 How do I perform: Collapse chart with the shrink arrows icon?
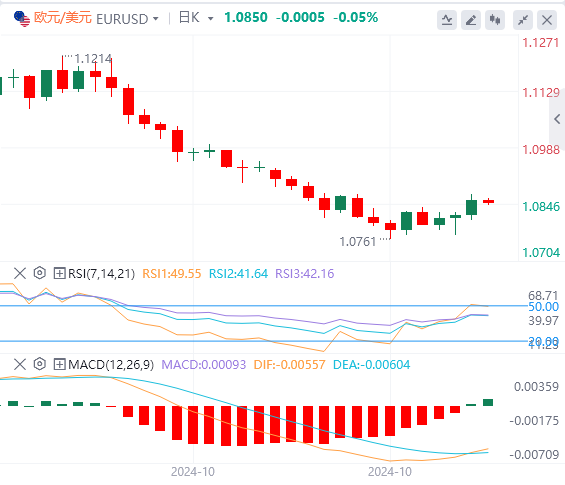[523, 20]
